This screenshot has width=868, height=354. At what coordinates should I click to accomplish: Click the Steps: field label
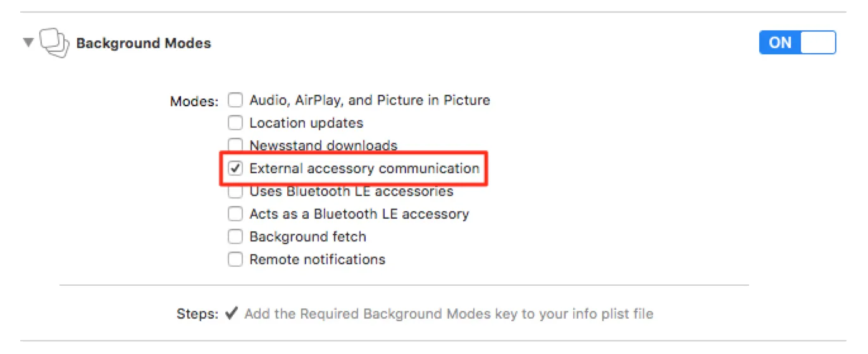[197, 314]
